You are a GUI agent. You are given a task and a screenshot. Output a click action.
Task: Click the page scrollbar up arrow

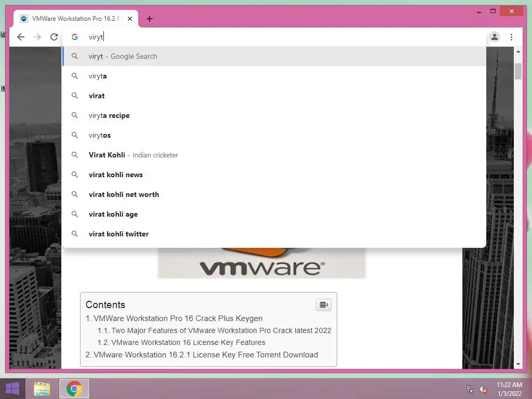[x=518, y=51]
